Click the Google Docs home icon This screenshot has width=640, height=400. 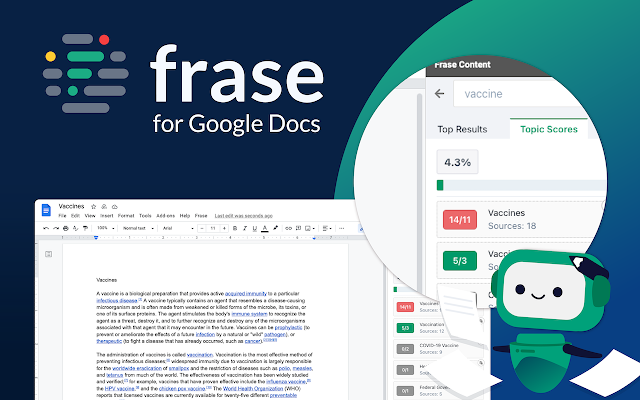[x=46, y=210]
